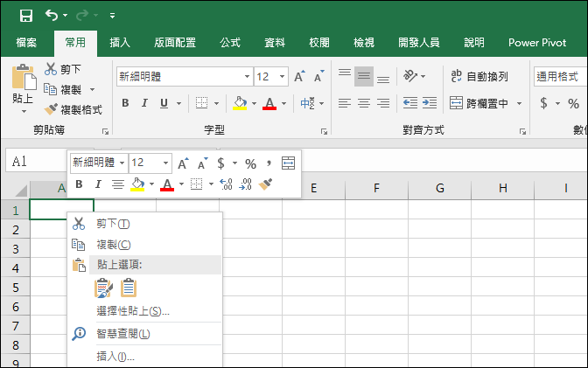Click second paste option clipboard icon
The width and height of the screenshot is (588, 368).
tap(129, 288)
